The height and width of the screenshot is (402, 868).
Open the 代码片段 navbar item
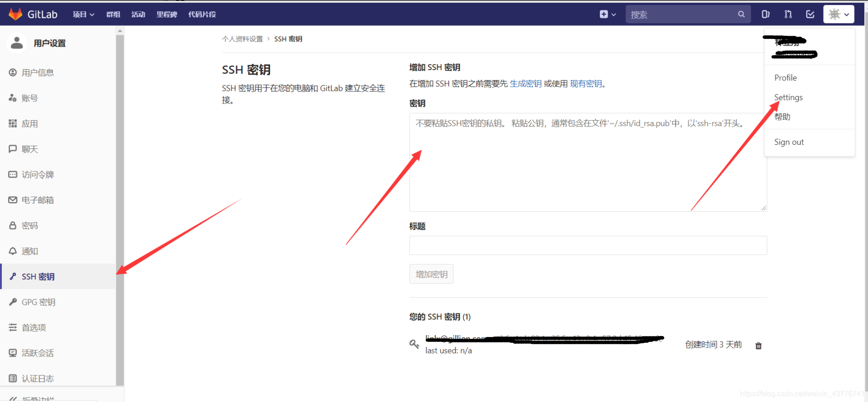click(x=202, y=15)
